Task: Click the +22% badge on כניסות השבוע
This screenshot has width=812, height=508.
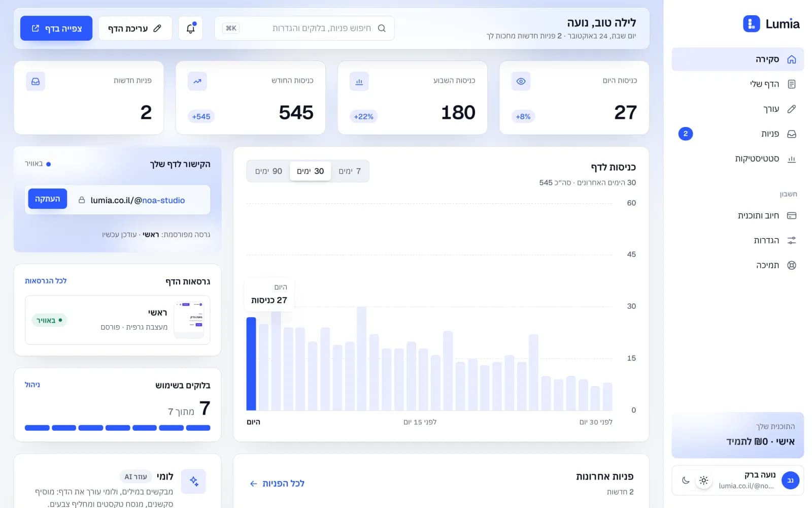Action: coord(363,116)
